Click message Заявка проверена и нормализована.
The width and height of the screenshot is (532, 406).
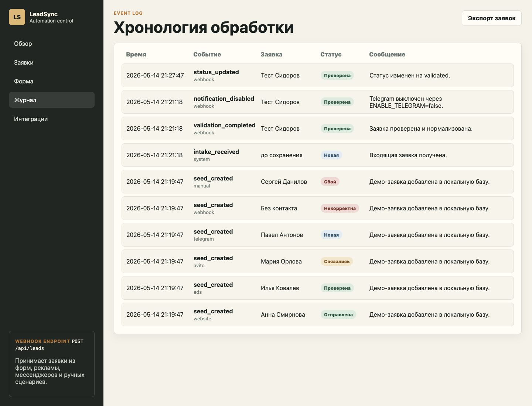point(421,128)
